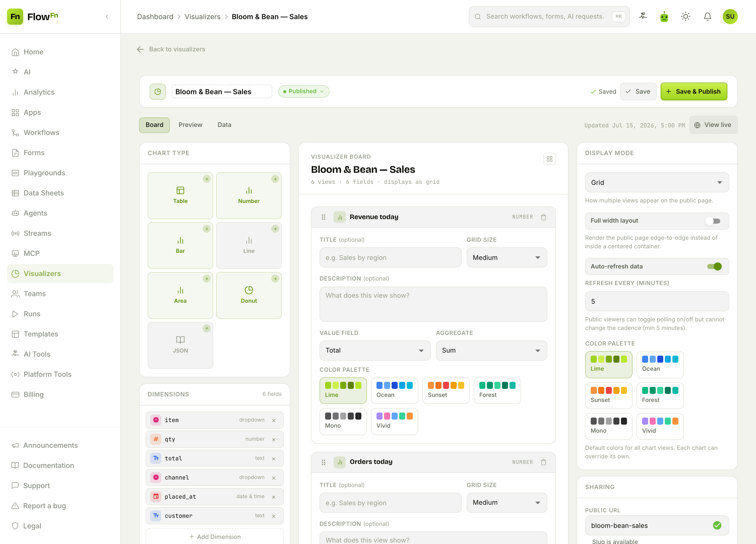Click Add Dimension
The height and width of the screenshot is (544, 756).
[215, 537]
